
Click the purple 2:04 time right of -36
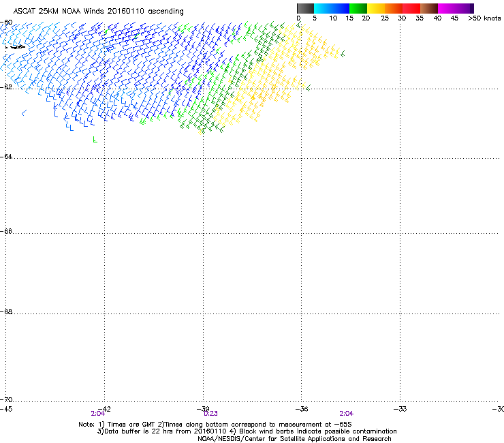pos(346,414)
